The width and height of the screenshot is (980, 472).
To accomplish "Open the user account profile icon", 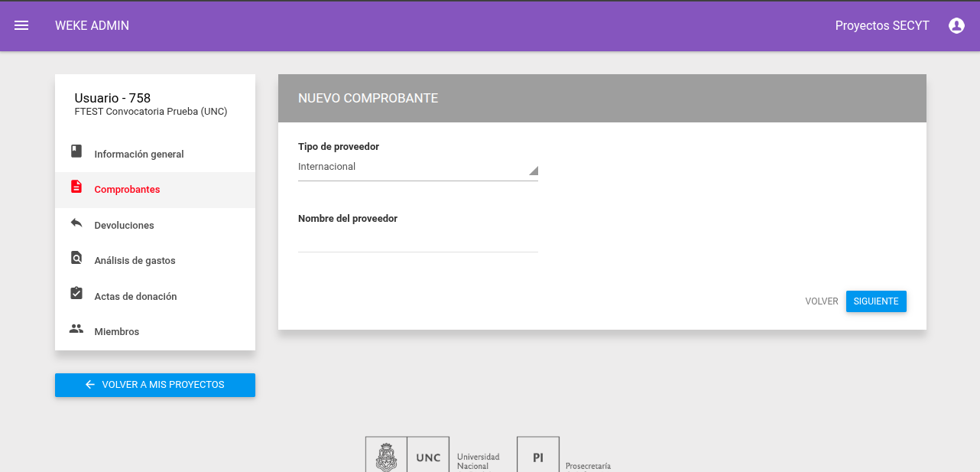I will [956, 25].
